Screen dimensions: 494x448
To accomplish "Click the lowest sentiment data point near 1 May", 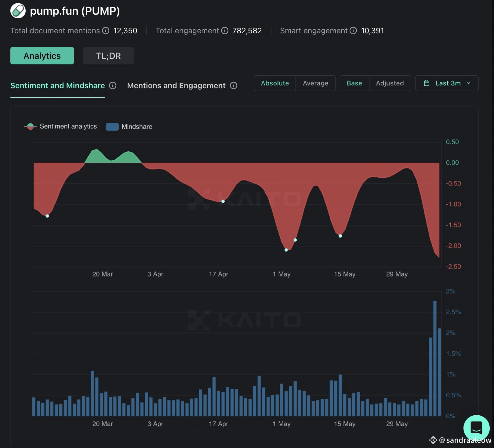I will 286,250.
